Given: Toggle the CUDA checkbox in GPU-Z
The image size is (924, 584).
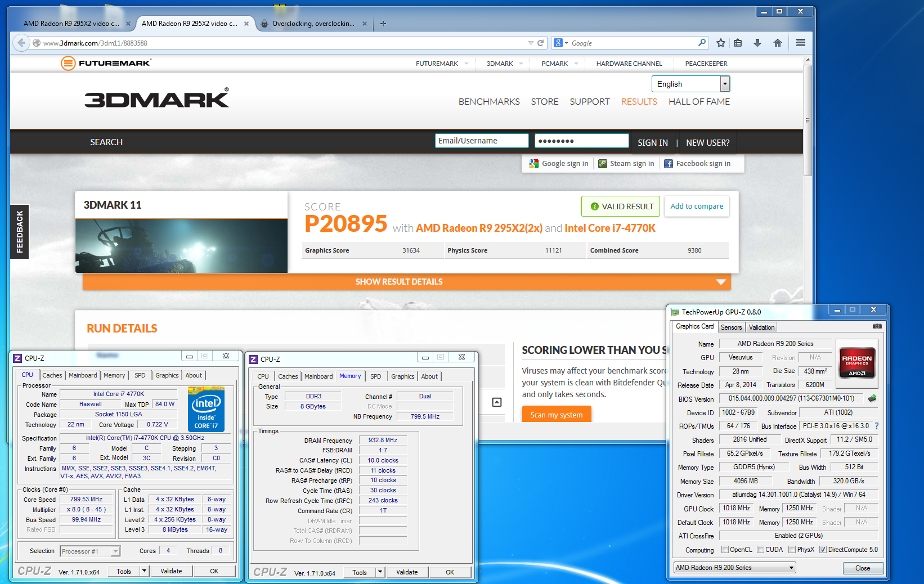Looking at the screenshot, I should click(761, 550).
